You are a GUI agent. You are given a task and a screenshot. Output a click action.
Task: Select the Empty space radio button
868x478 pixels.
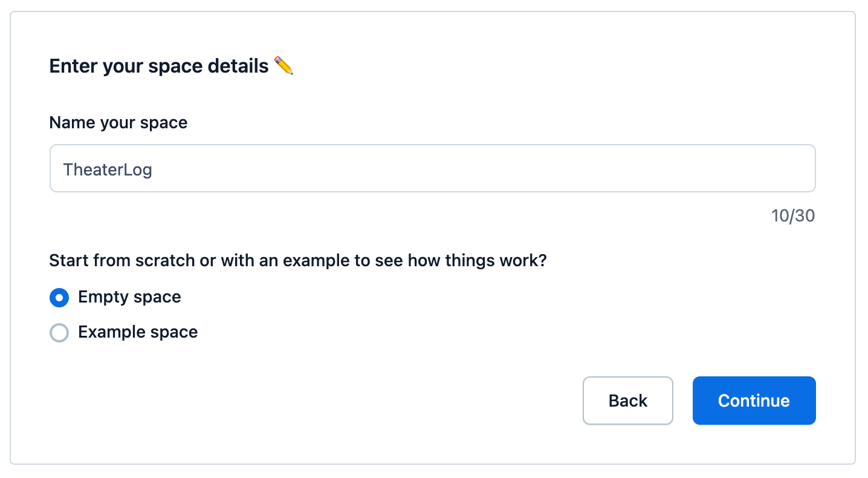59,297
